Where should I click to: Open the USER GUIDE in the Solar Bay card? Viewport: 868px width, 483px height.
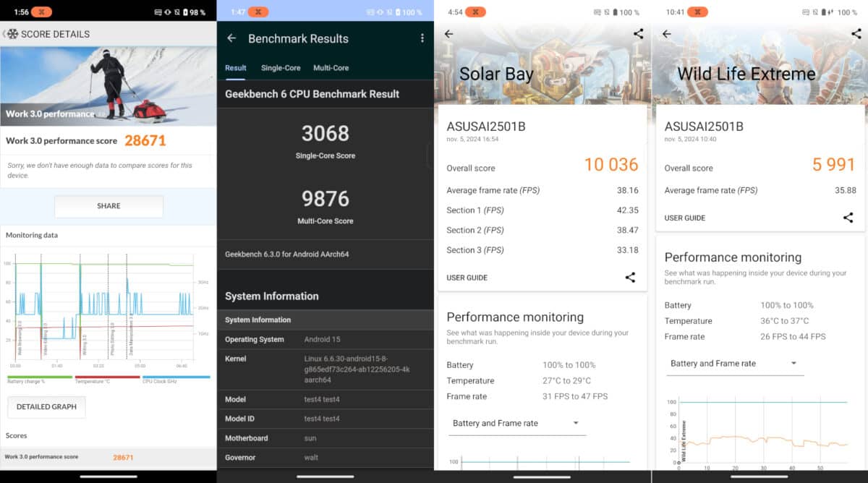[467, 278]
